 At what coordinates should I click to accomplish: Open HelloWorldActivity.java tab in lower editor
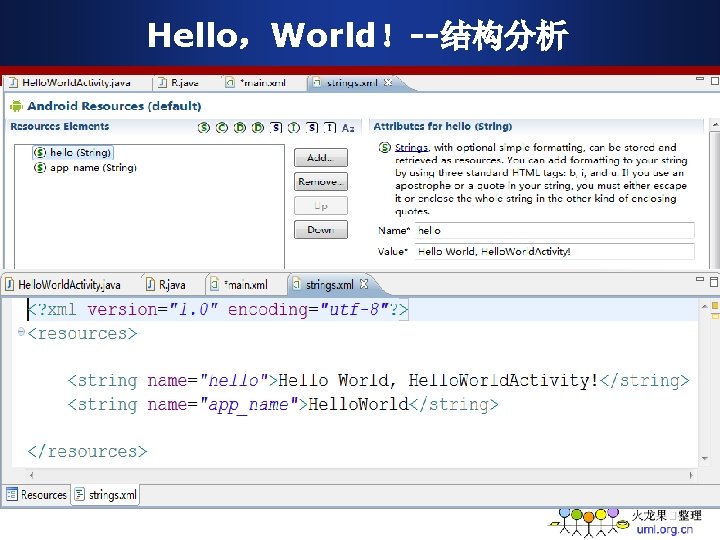(x=63, y=285)
